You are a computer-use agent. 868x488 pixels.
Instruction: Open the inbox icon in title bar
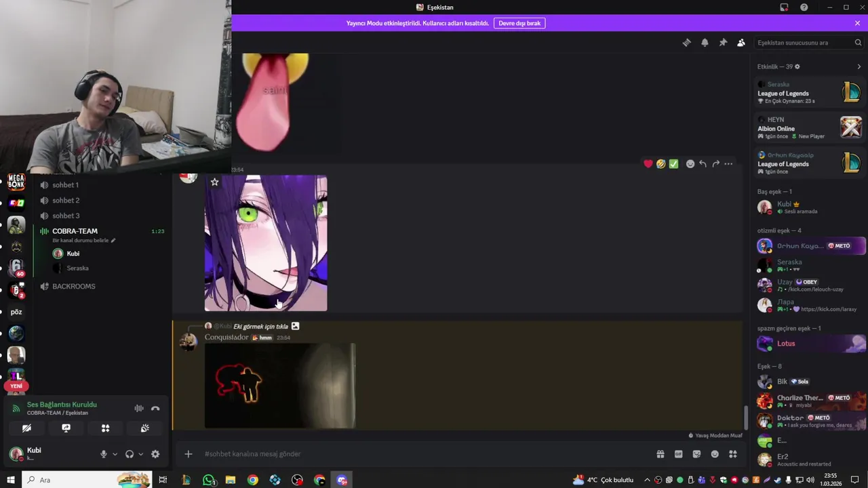784,7
